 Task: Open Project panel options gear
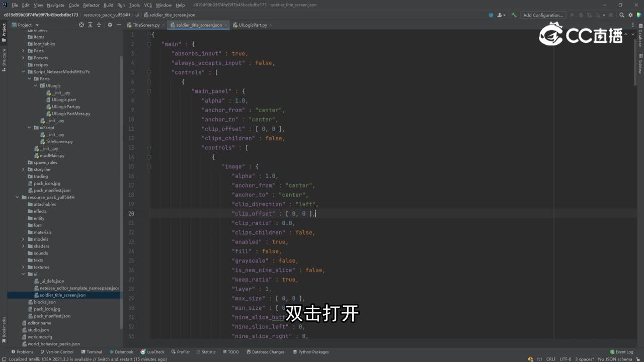click(109, 25)
